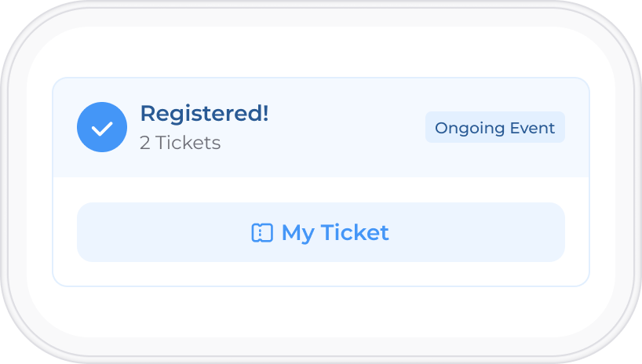This screenshot has height=364, width=642.
Task: Click the light blue card header area
Action: tap(321, 127)
